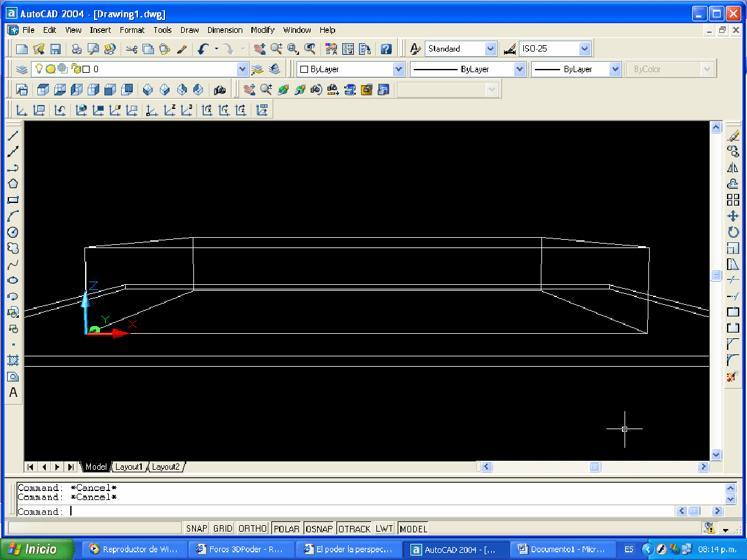Open the File menu
This screenshot has height=560, width=747.
(28, 30)
